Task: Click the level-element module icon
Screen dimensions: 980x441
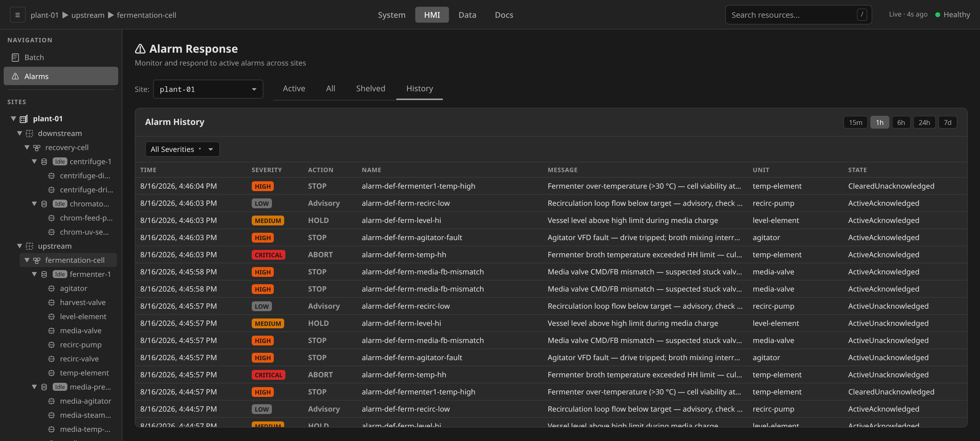Action: point(51,317)
